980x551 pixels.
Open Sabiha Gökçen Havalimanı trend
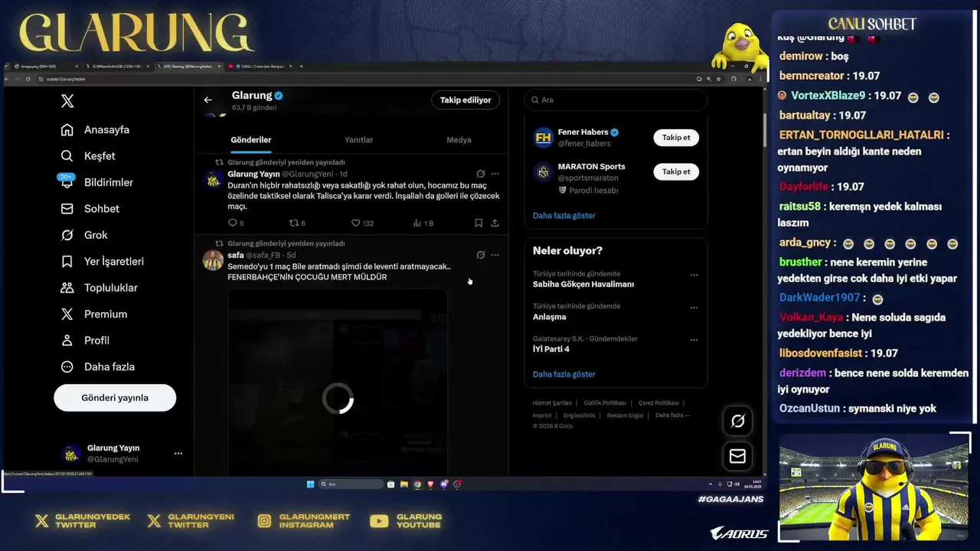(583, 284)
